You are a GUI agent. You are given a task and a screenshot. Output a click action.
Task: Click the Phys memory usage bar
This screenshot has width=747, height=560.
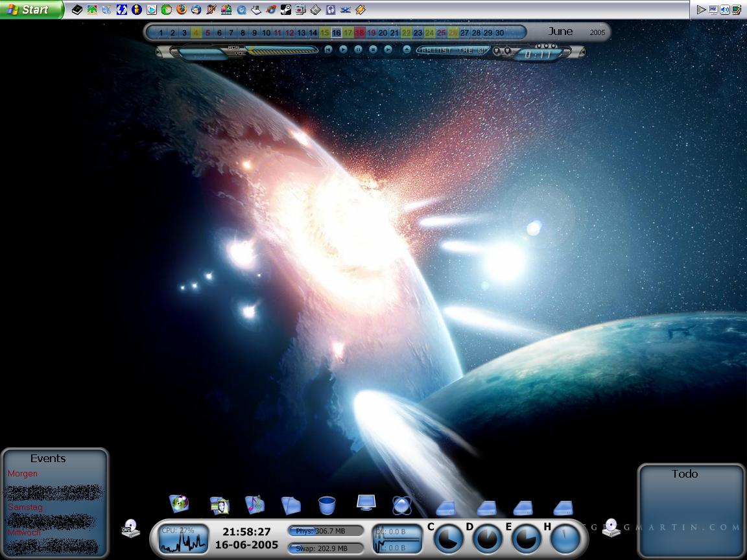point(326,531)
